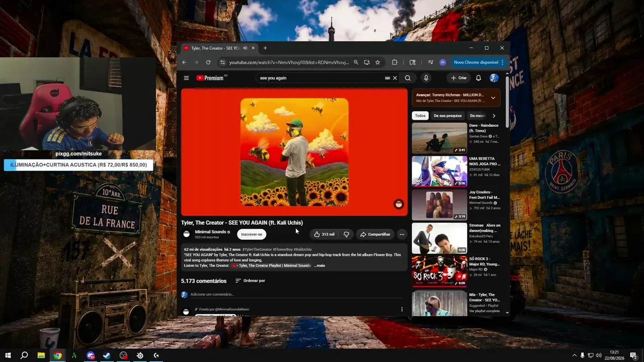Open Windows taskbar search
This screenshot has height=362, width=644.
pyautogui.click(x=24, y=355)
